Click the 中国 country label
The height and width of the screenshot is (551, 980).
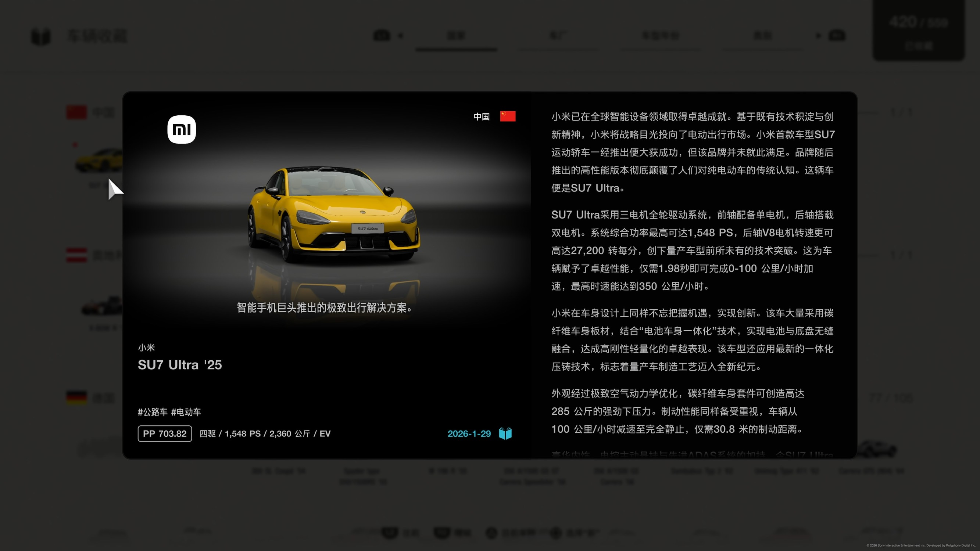[x=481, y=117]
